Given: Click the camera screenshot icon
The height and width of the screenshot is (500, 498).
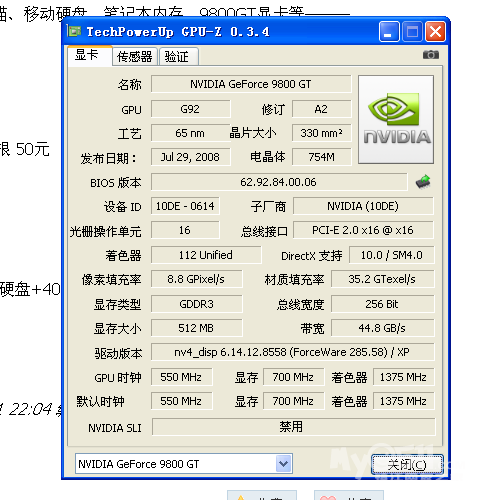Looking at the screenshot, I should point(431,54).
